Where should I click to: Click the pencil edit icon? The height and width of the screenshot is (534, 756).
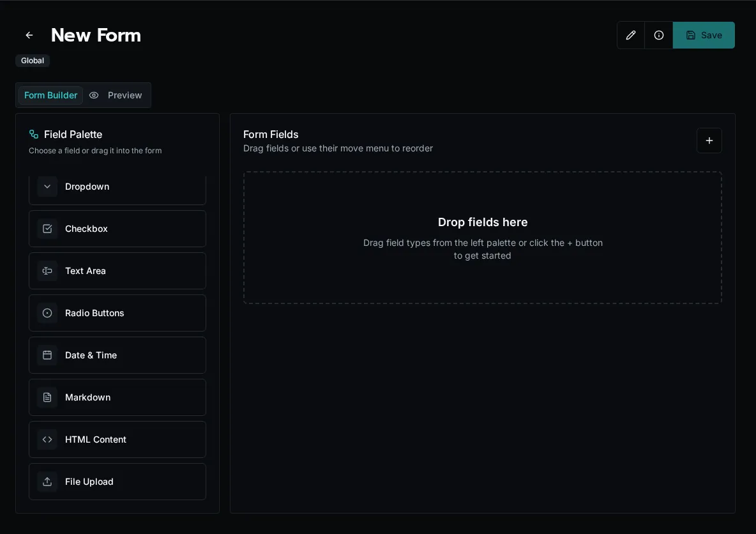pyautogui.click(x=631, y=35)
